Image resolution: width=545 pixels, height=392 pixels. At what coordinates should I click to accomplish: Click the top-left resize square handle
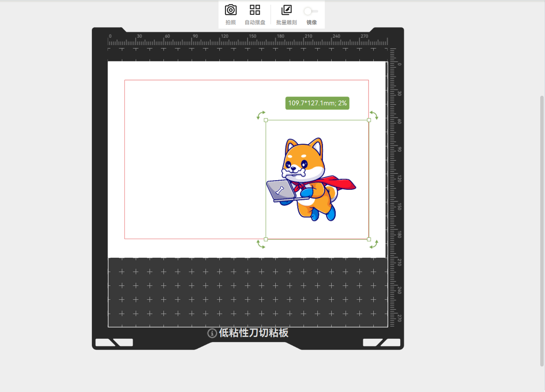pyautogui.click(x=266, y=120)
